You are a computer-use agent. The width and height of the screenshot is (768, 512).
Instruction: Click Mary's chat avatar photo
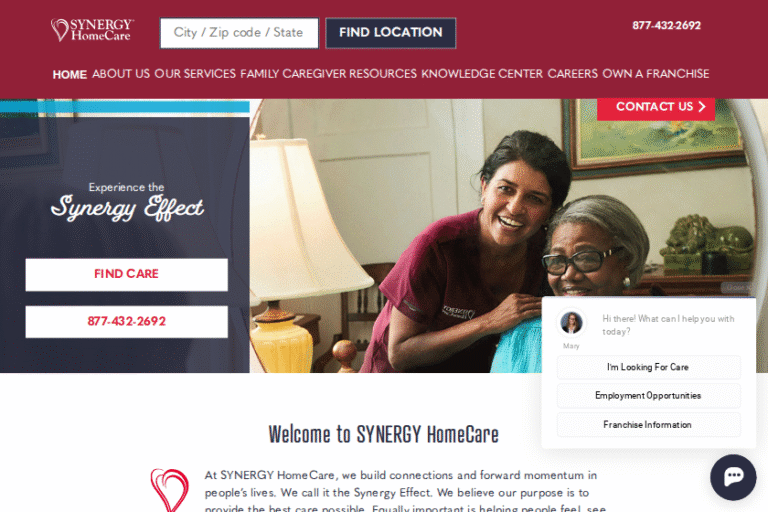[571, 322]
